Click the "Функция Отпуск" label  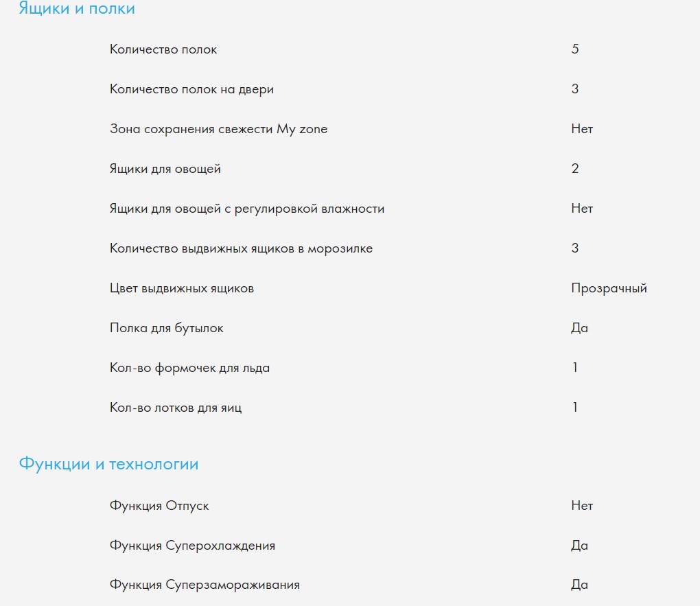tap(159, 506)
